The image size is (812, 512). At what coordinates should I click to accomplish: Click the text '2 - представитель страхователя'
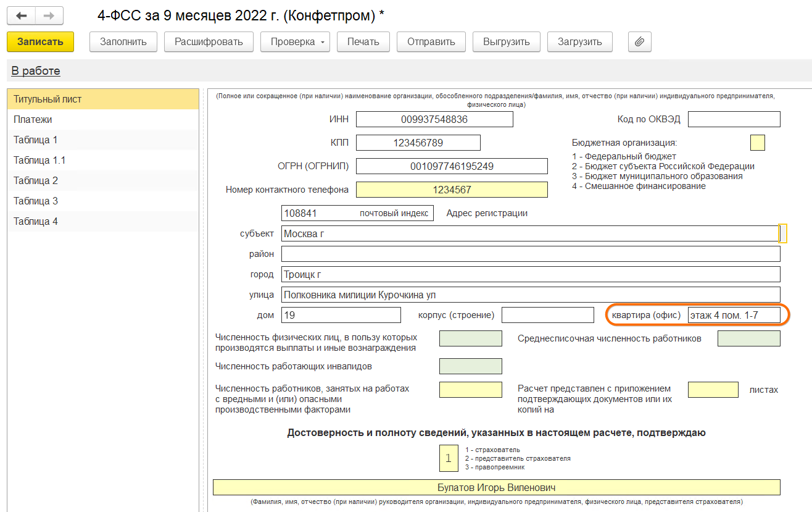(518, 458)
